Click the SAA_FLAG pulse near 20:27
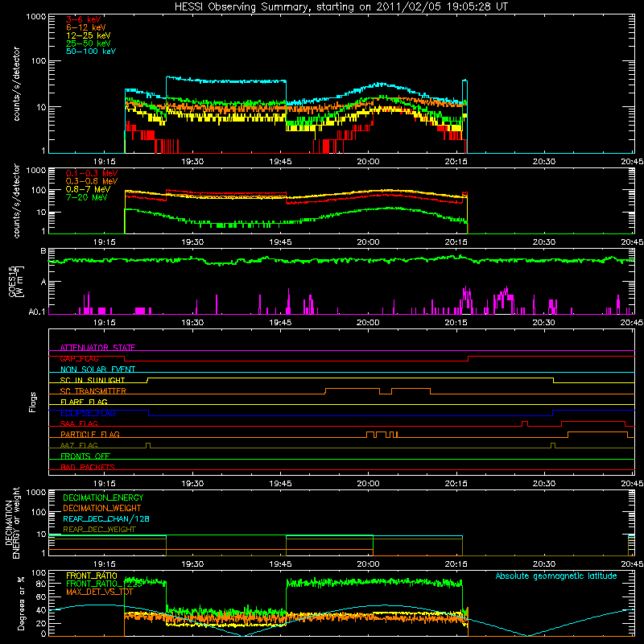Viewport: 644px width, 644px height. pos(525,424)
